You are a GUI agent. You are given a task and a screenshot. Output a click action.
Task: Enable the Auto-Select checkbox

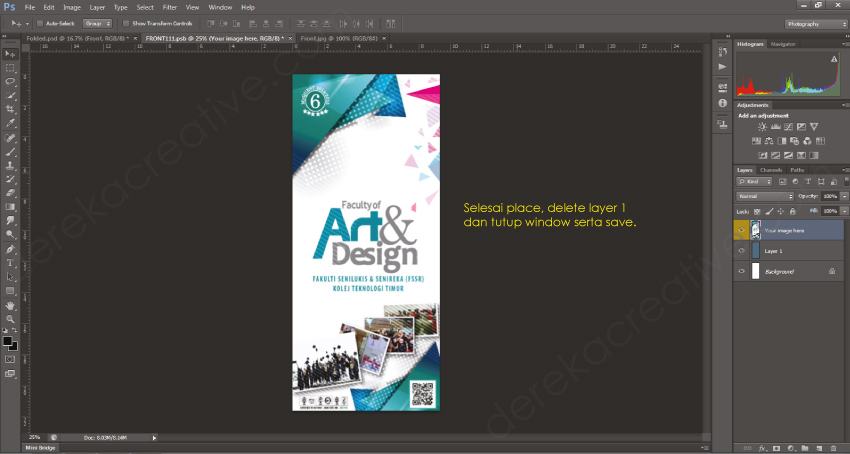coord(39,22)
